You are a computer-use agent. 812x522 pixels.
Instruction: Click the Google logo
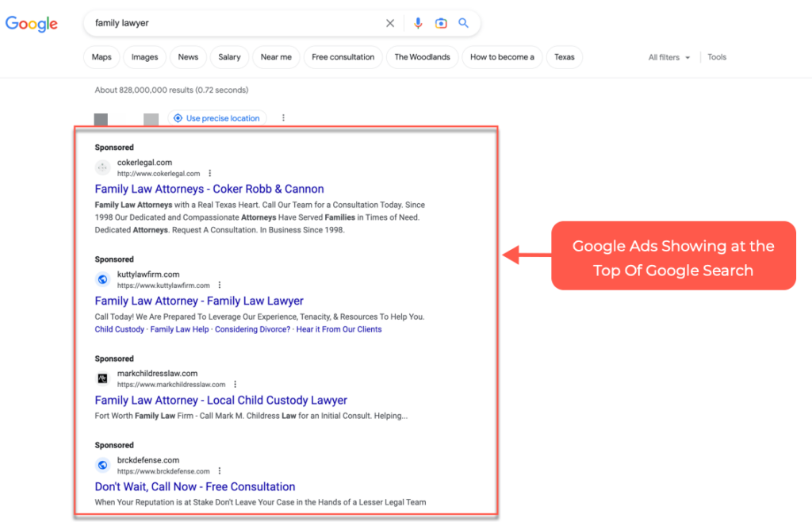pyautogui.click(x=32, y=24)
